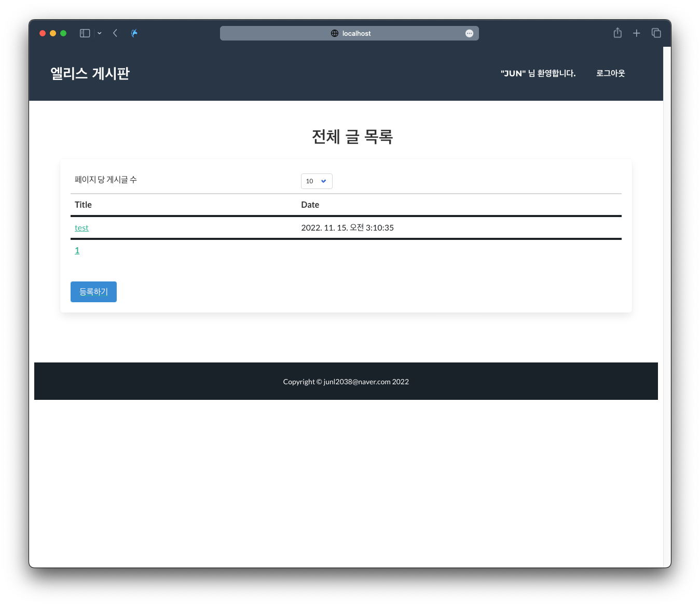
Task: Open the Safari sidebar
Action: [84, 33]
